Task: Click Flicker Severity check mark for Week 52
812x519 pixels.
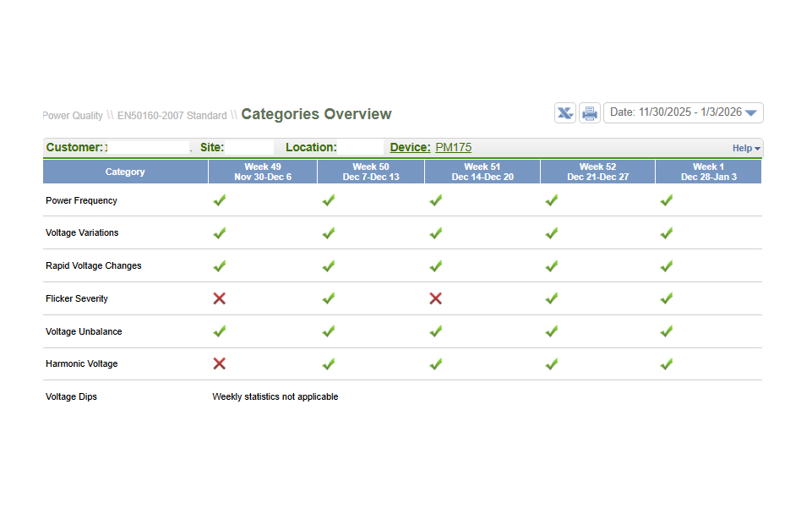Action: (x=552, y=298)
